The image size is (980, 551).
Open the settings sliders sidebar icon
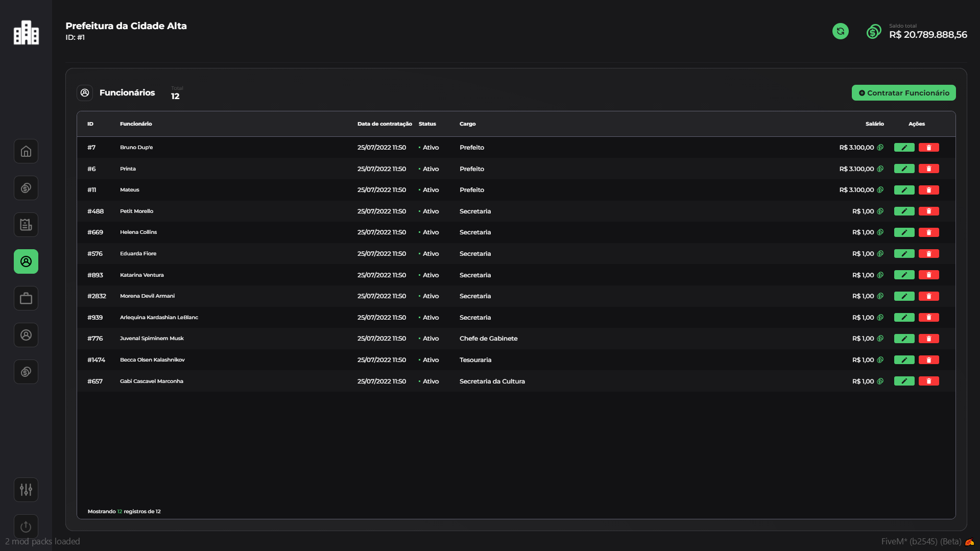[x=26, y=490]
